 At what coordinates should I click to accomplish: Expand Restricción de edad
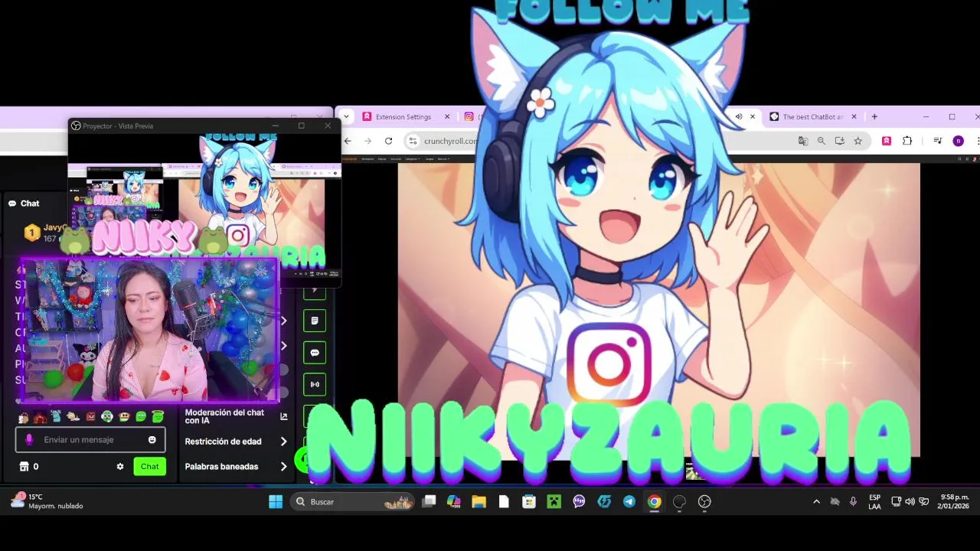[236, 442]
